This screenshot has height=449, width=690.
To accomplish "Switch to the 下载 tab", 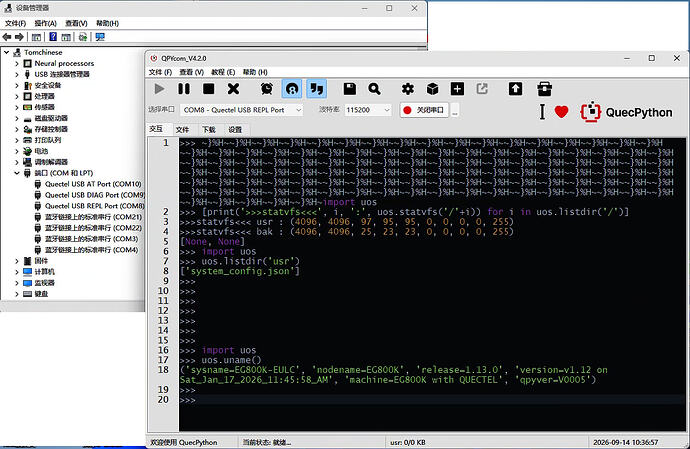I will pos(209,129).
